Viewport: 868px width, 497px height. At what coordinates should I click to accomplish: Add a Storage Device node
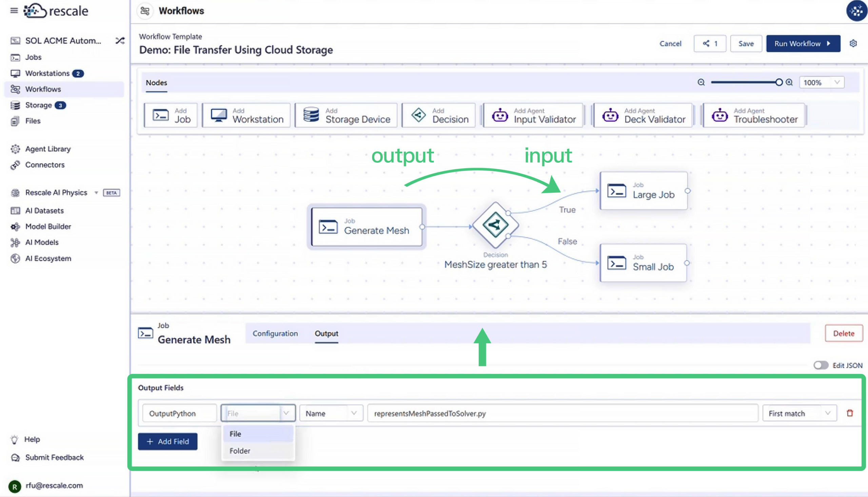click(346, 115)
